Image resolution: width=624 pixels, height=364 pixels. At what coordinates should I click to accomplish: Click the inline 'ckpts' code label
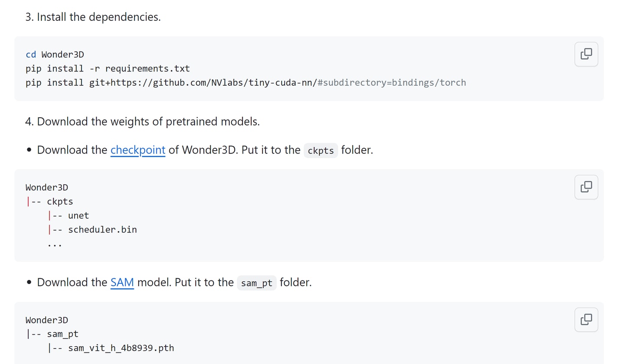(x=321, y=151)
